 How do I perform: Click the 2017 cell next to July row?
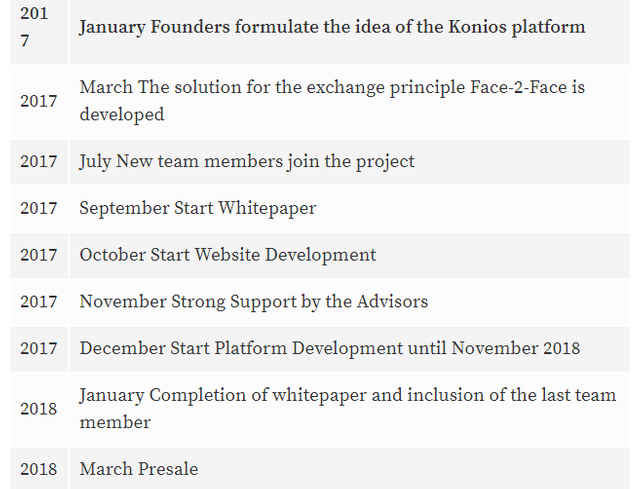(x=39, y=161)
